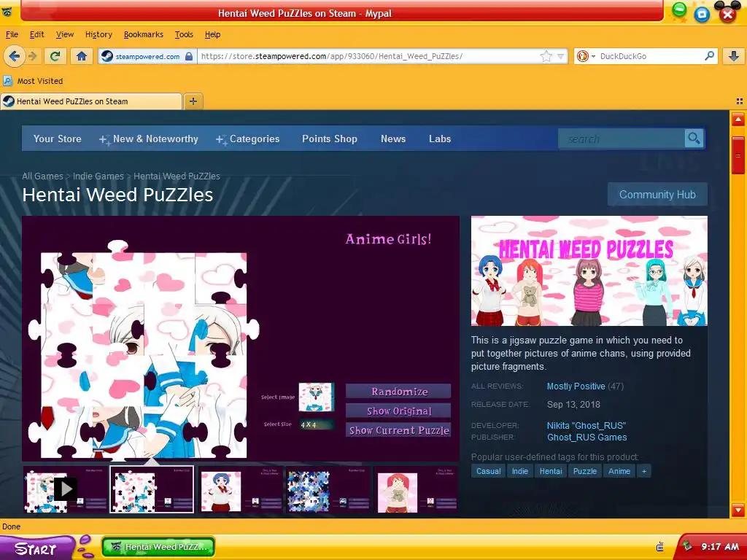Open the Steam News link
This screenshot has height=560, width=747.
[x=393, y=139]
